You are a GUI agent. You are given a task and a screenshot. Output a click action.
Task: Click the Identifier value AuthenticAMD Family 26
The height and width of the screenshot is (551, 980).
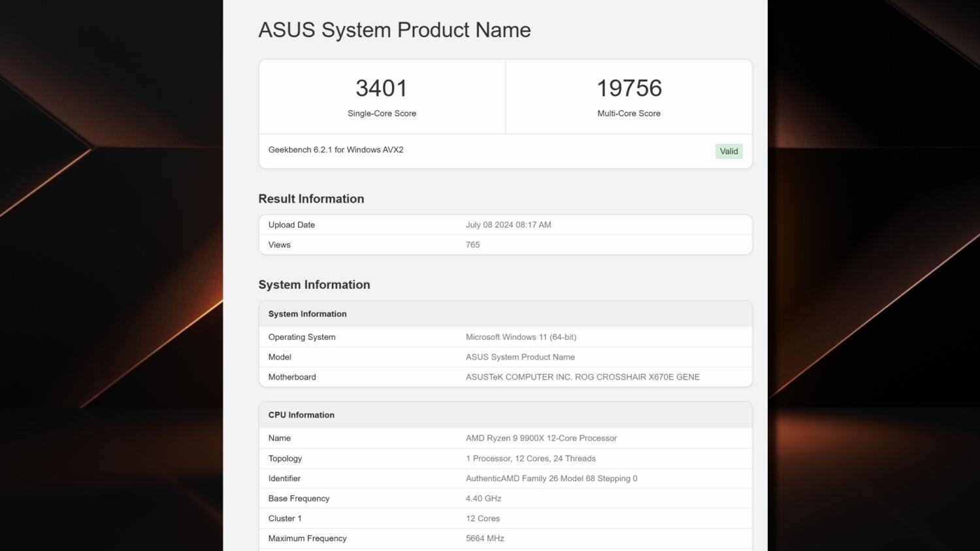551,478
